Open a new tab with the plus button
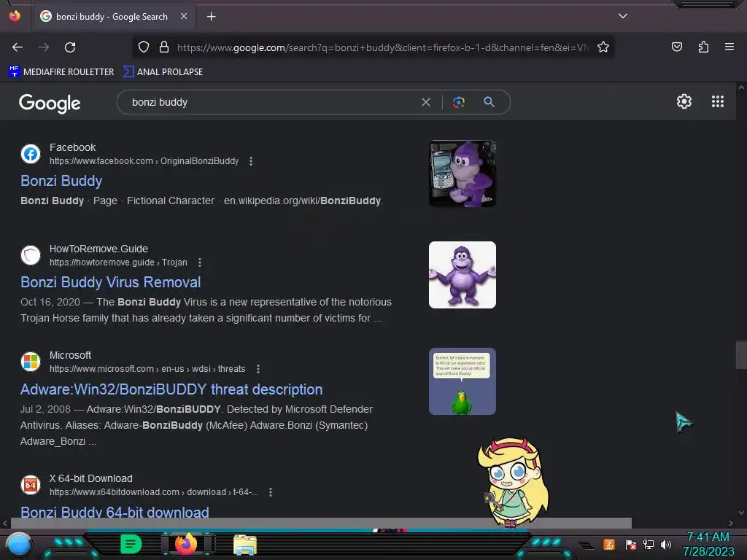747x560 pixels. point(211,17)
